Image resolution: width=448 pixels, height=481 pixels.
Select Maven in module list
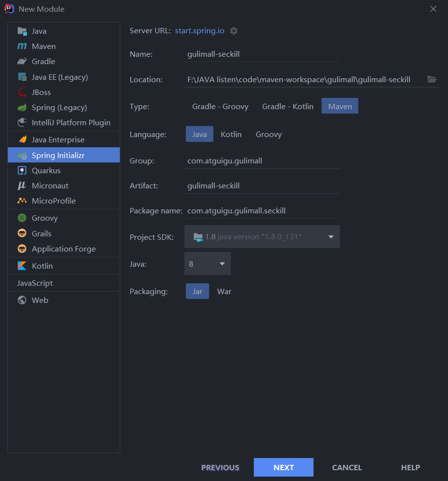64,46
